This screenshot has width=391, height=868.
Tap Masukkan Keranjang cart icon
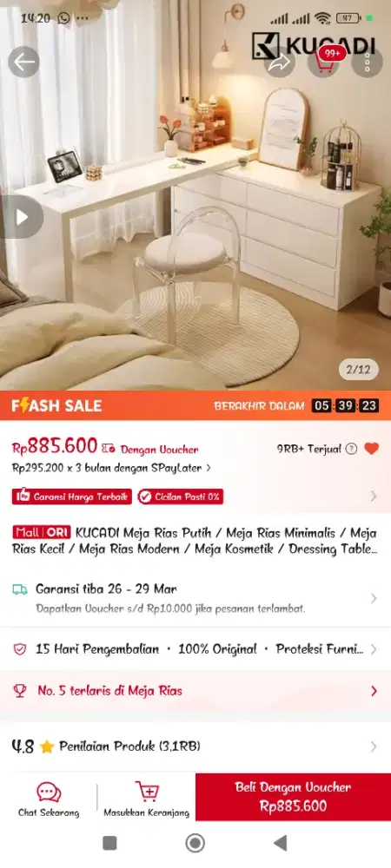147,792
